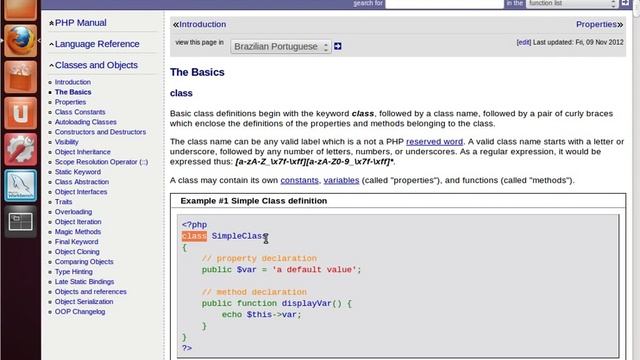
Task: Click displayVar in the code example
Action: pos(306,304)
